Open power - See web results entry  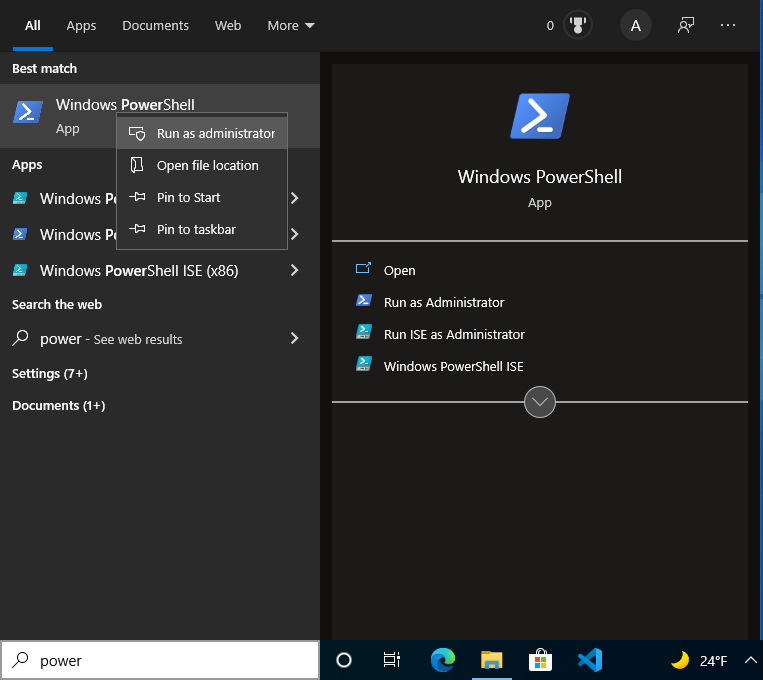point(111,339)
